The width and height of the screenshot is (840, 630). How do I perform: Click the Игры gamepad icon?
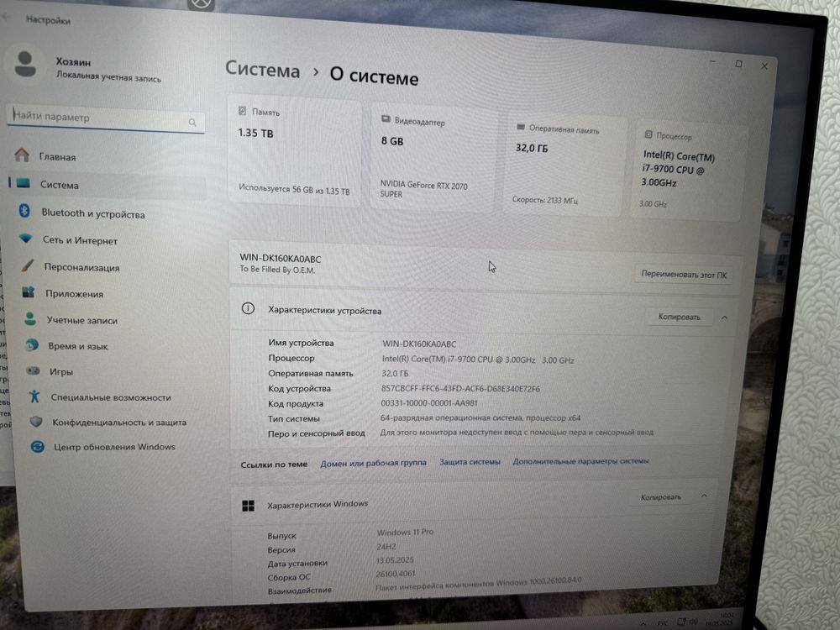(x=34, y=370)
